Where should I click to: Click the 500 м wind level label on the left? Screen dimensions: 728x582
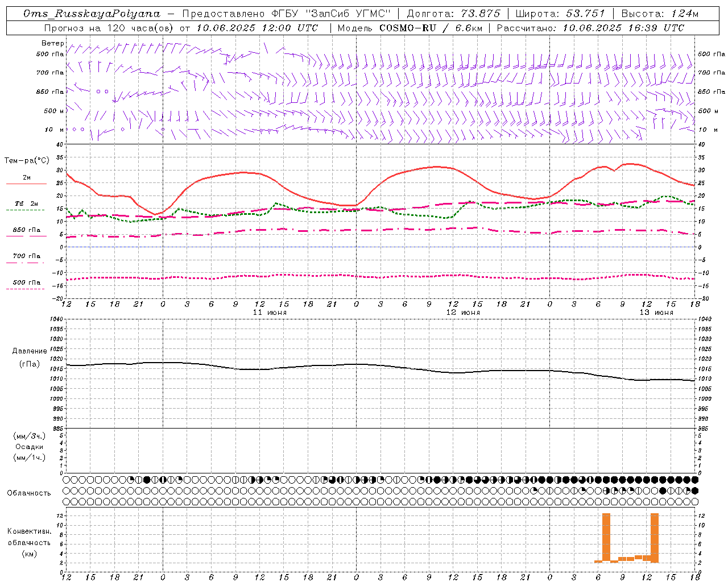54,111
